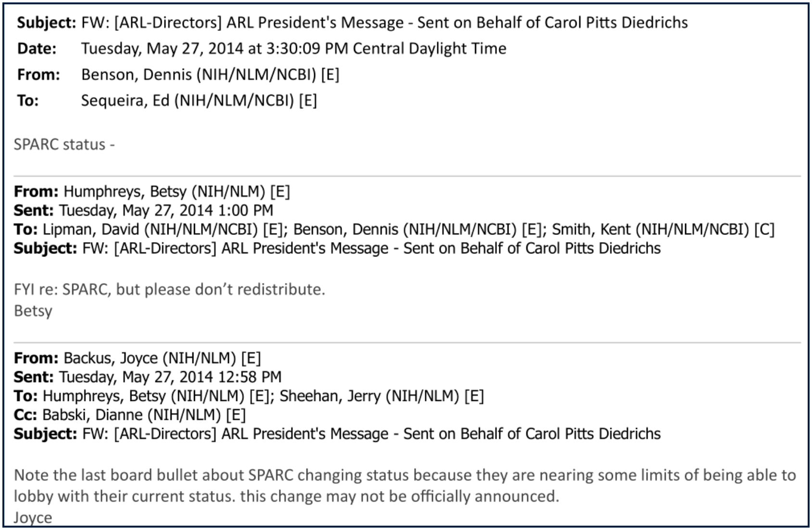Click the Sent time 12:58 PM line
The image size is (812, 530).
(x=147, y=377)
